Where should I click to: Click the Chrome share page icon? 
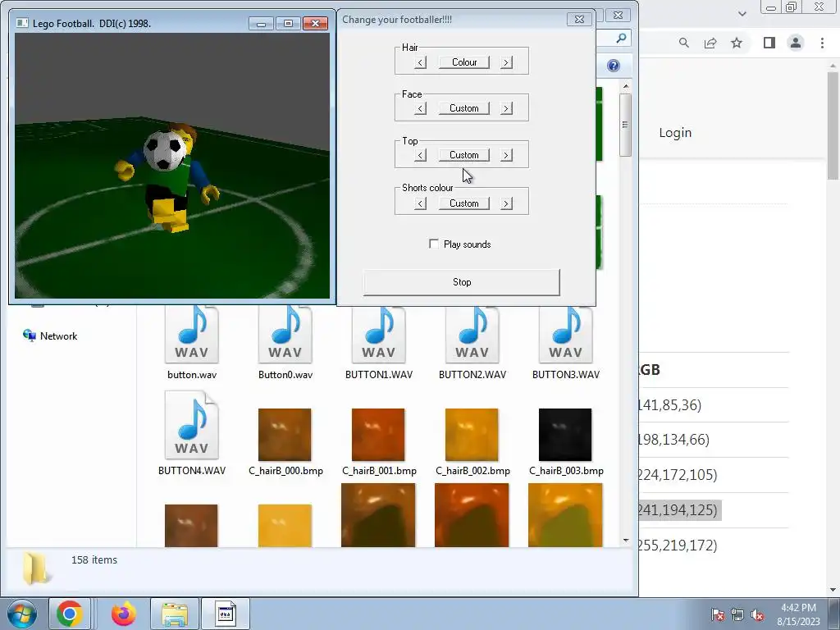(x=710, y=43)
